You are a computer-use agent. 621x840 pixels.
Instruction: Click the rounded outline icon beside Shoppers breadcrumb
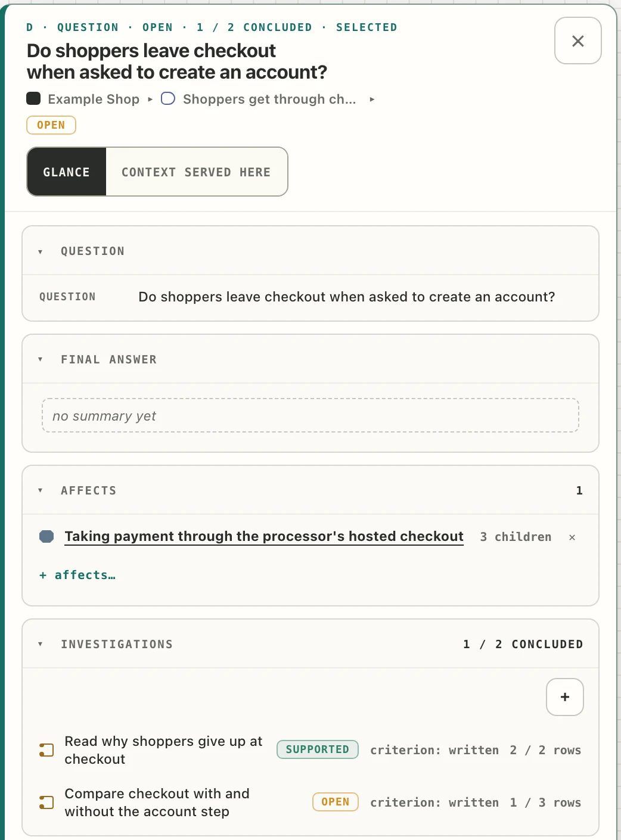click(168, 98)
